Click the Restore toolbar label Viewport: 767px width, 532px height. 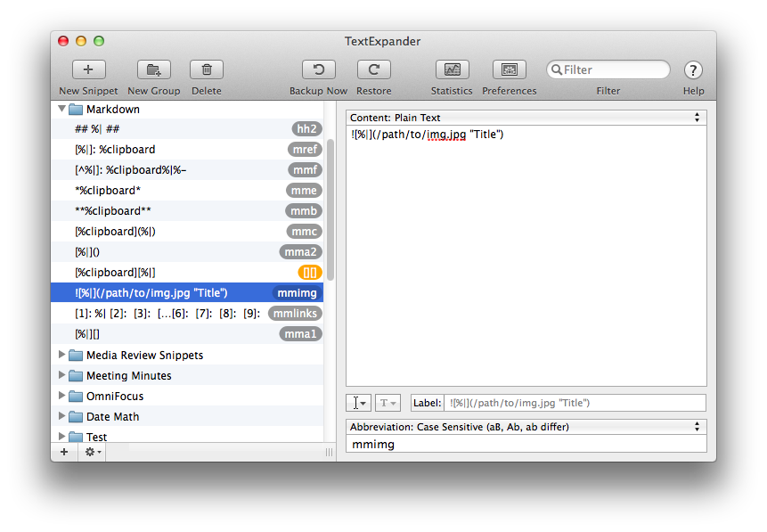tap(374, 91)
